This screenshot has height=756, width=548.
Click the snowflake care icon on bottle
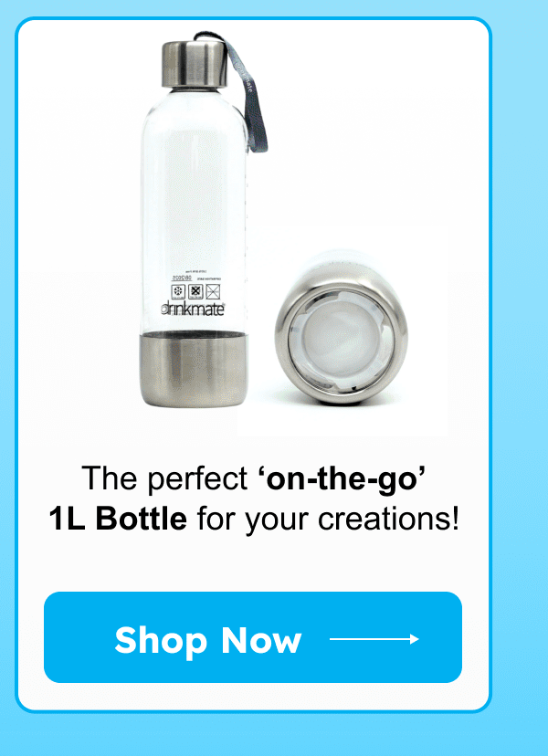[178, 291]
